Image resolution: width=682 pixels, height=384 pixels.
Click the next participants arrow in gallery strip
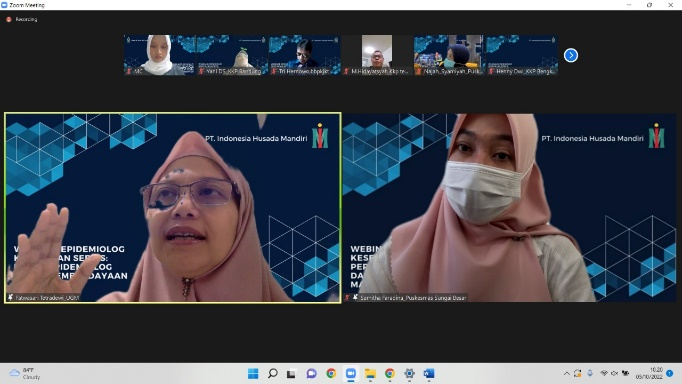click(571, 55)
